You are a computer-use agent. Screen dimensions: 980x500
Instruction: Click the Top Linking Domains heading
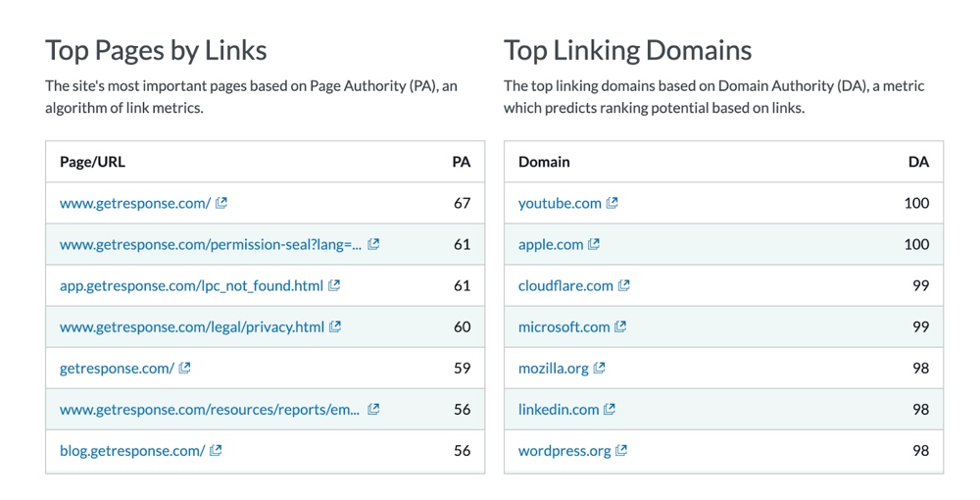coord(627,51)
